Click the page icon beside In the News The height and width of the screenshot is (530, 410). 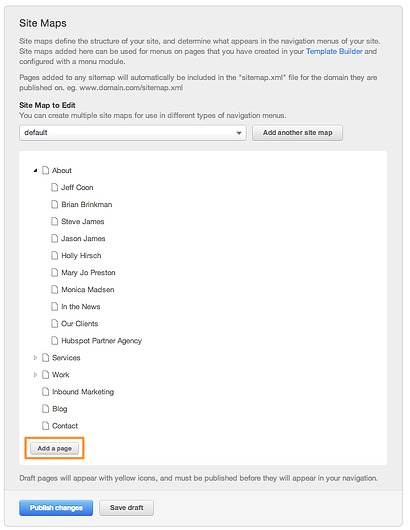(54, 307)
